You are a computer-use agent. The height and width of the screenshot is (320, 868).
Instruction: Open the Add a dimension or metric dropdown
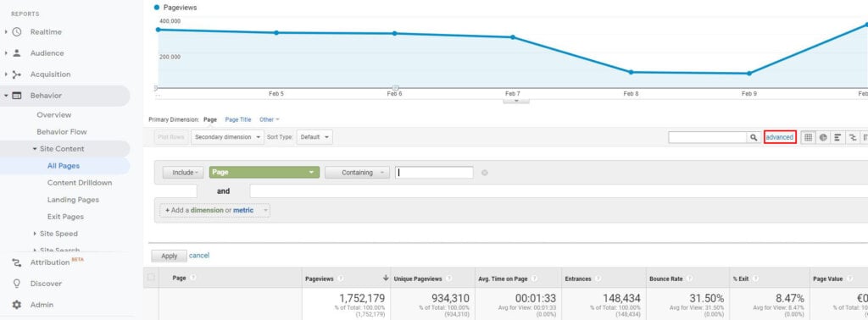[215, 211]
